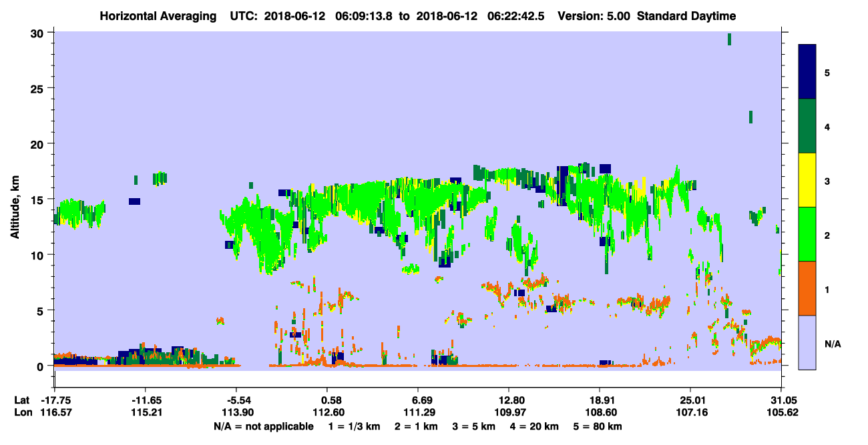Click the 'Lon' row label
Image resolution: width=868 pixels, height=445 pixels.
click(x=22, y=412)
